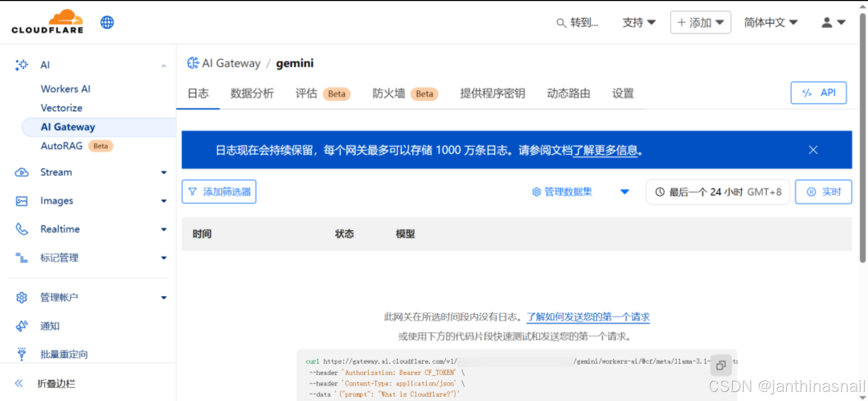This screenshot has height=401, width=868.
Task: Click the Images picture icon
Action: (x=21, y=201)
